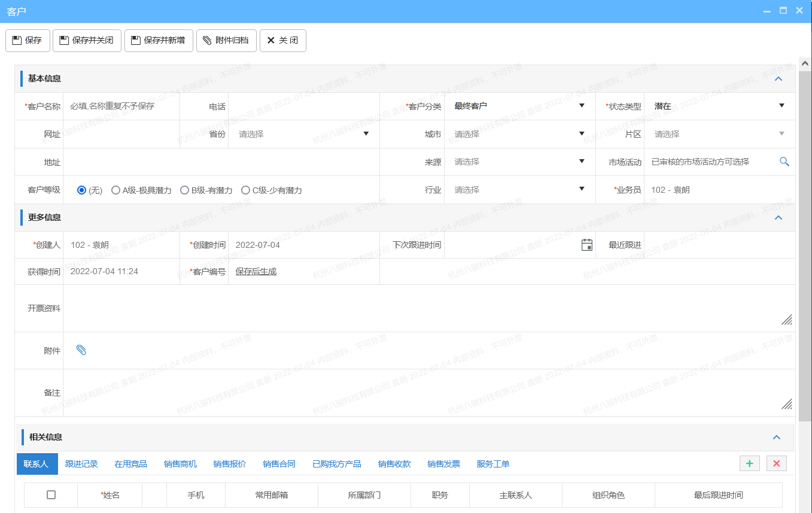Click the disk icon on 保存并关闭

tap(63, 40)
